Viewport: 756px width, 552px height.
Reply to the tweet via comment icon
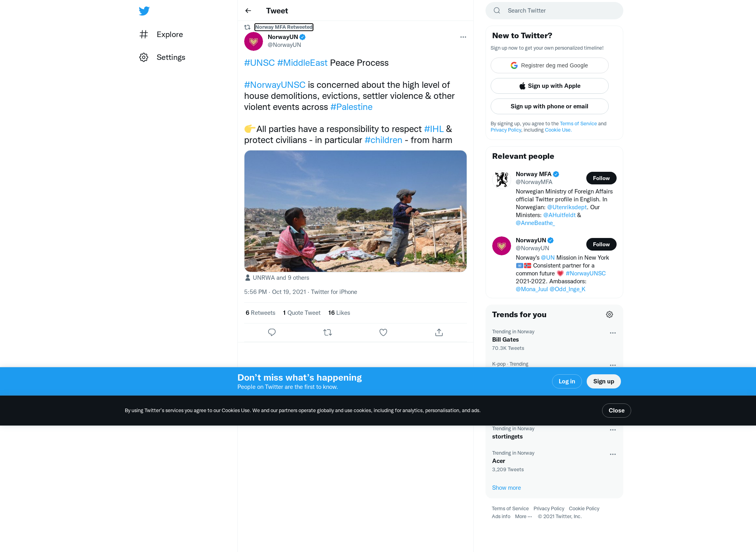click(272, 332)
